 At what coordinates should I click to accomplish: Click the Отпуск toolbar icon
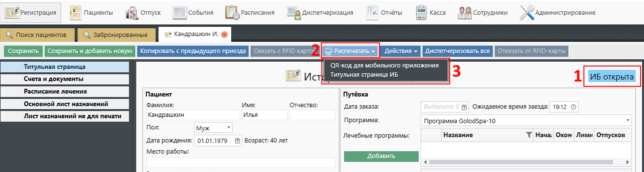pyautogui.click(x=132, y=13)
